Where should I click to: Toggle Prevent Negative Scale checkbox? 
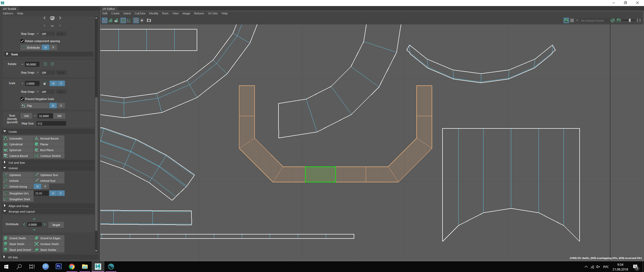click(22, 99)
